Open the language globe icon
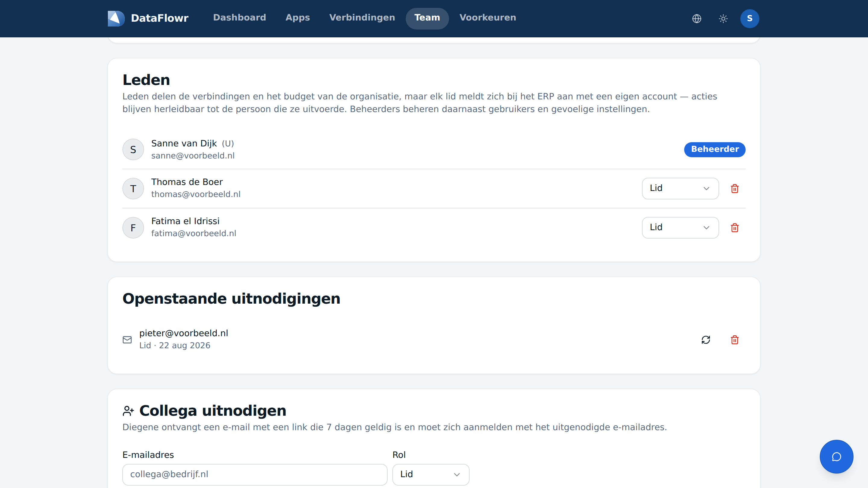 697,18
